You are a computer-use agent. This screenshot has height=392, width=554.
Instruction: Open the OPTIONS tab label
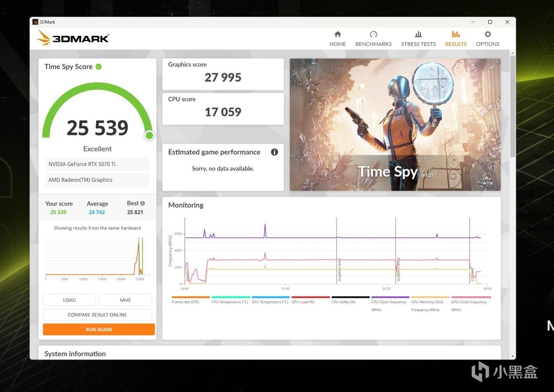tap(488, 44)
